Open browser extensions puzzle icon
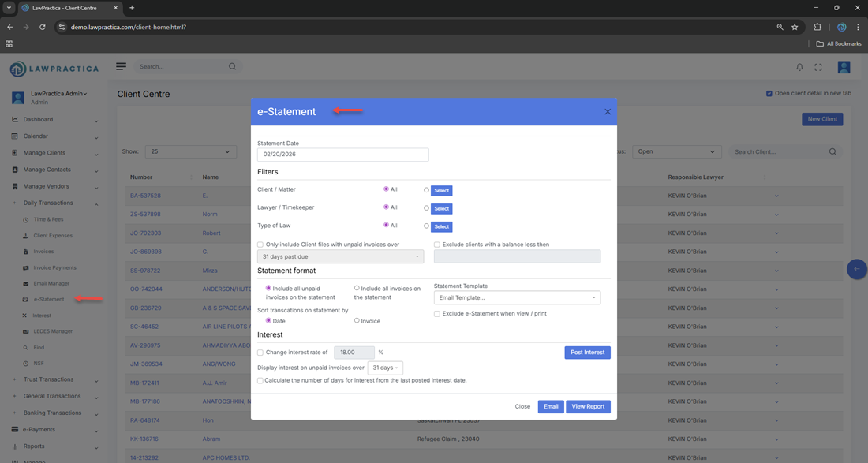The width and height of the screenshot is (868, 463). [817, 27]
